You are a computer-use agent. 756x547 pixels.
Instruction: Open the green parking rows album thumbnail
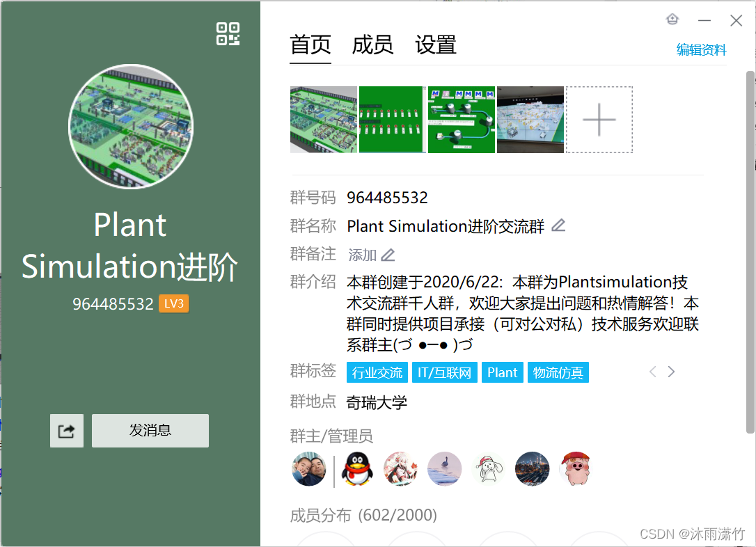[x=393, y=120]
